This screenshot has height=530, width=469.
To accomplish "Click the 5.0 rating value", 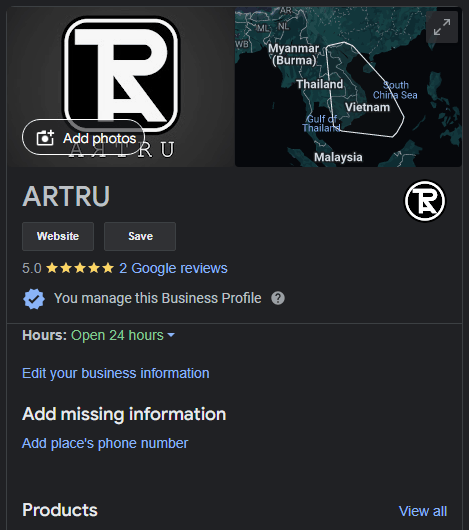I will click(x=32, y=268).
